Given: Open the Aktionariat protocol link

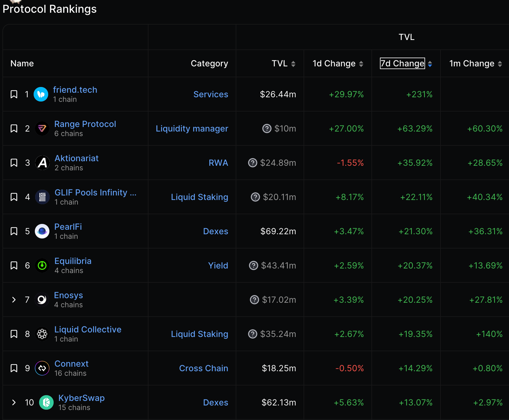Looking at the screenshot, I should [77, 158].
